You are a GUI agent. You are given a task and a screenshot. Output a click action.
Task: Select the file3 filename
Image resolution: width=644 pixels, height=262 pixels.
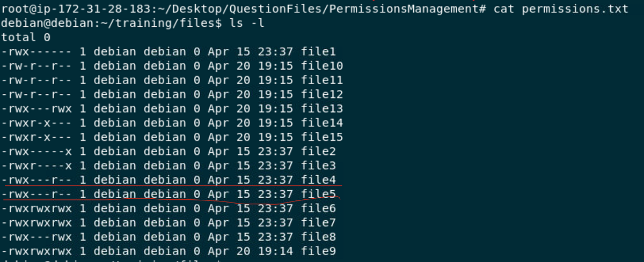pyautogui.click(x=318, y=165)
